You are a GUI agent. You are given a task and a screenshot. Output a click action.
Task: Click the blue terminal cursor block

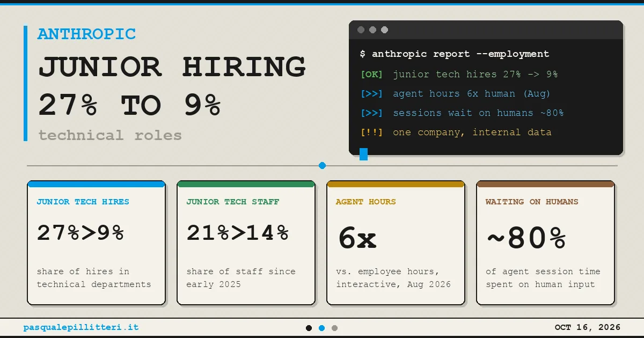[x=363, y=155]
